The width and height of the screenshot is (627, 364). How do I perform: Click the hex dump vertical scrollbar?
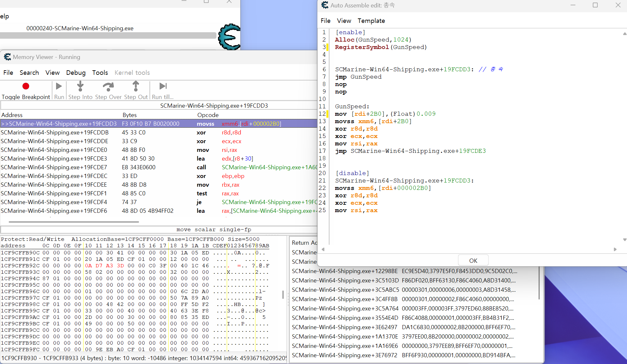tap(283, 295)
